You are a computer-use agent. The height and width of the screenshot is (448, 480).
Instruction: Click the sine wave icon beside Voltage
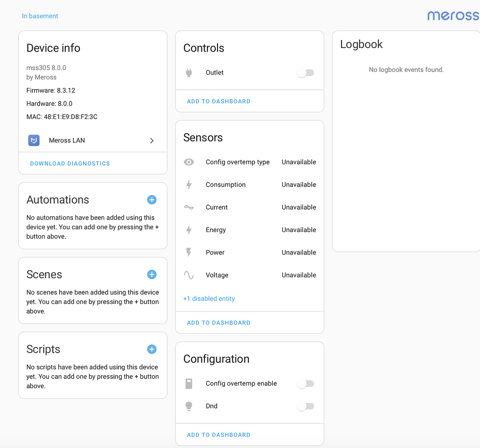click(x=189, y=275)
